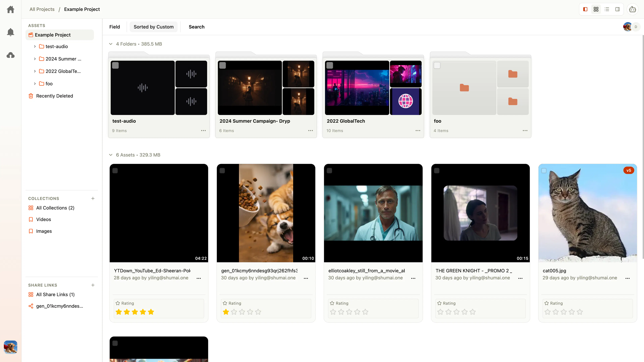The width and height of the screenshot is (644, 362).
Task: Open Recently Deleted trash
Action: coord(51,96)
